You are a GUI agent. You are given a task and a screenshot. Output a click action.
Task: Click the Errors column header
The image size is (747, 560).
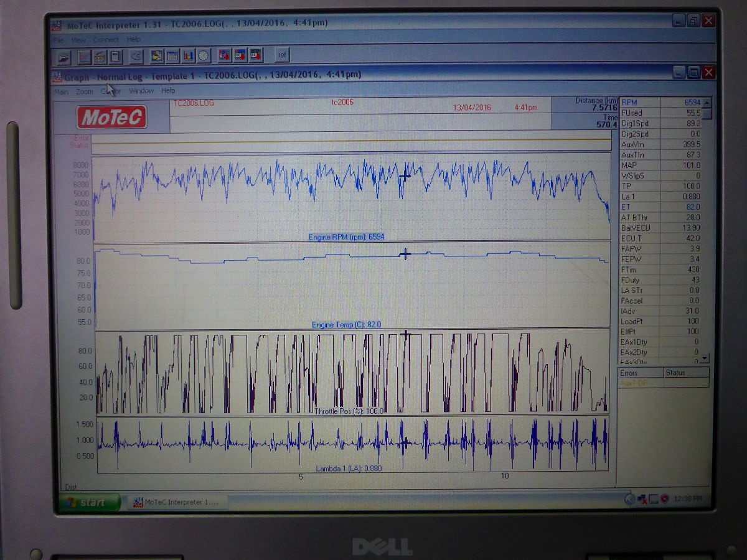pos(641,373)
